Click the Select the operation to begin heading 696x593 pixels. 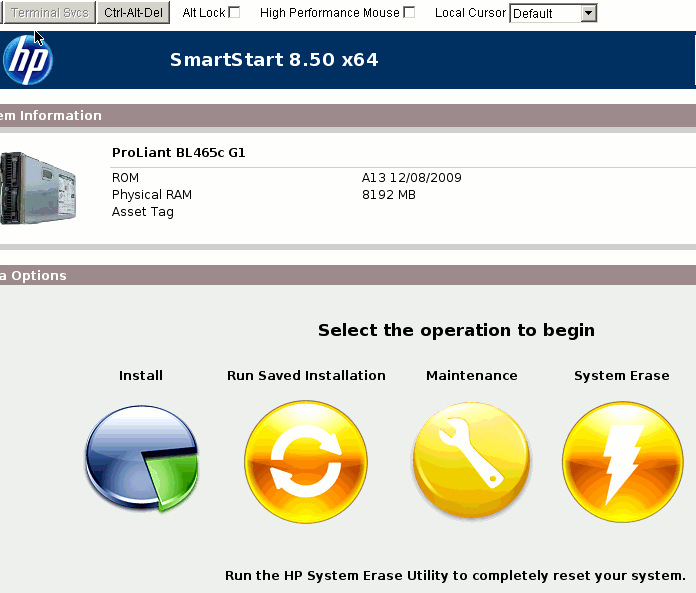(456, 331)
